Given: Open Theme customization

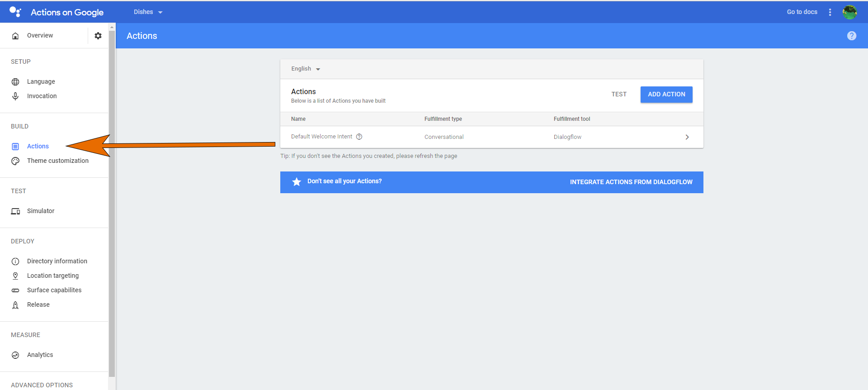Looking at the screenshot, I should 58,161.
